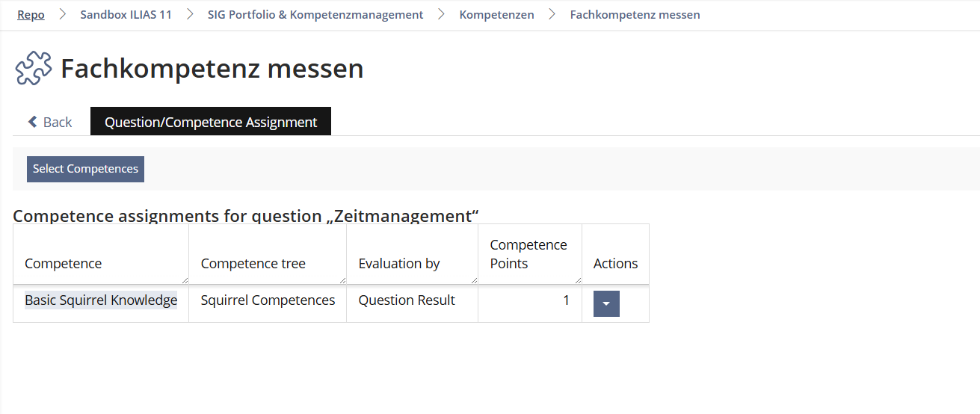Click the Squirrel Competences cell

268,300
